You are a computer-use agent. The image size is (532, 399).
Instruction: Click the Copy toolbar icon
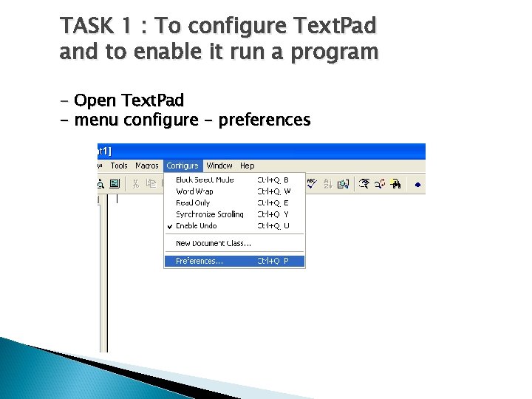pos(151,184)
